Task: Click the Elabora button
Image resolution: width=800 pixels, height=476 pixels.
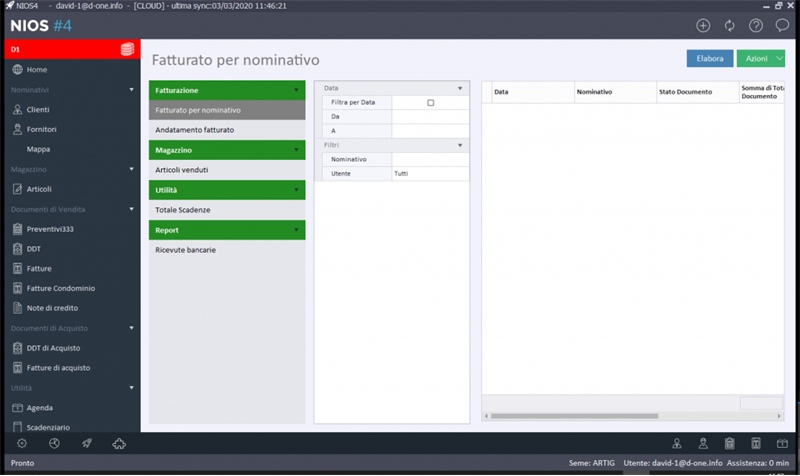Action: [x=710, y=59]
